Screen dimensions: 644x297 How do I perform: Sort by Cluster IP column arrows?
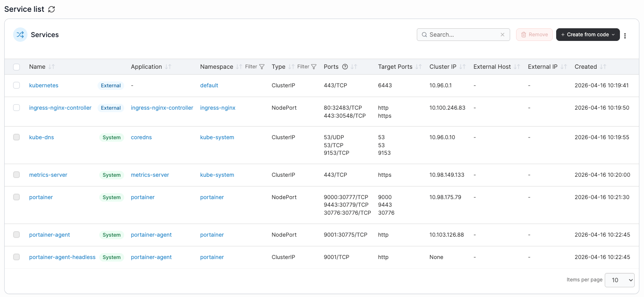462,67
